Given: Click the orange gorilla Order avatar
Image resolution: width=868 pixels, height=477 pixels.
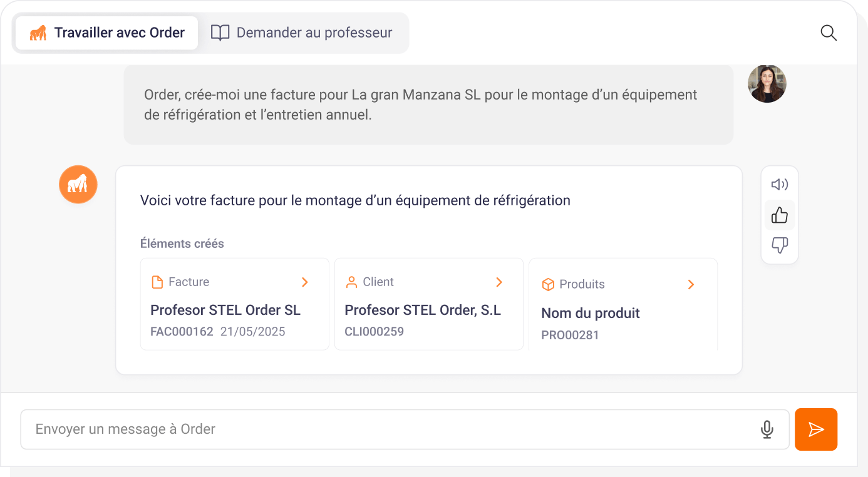Looking at the screenshot, I should pos(78,185).
